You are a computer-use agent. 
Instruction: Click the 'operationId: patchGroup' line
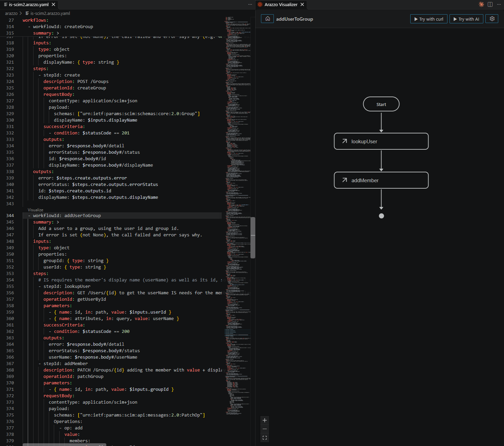coord(73,377)
